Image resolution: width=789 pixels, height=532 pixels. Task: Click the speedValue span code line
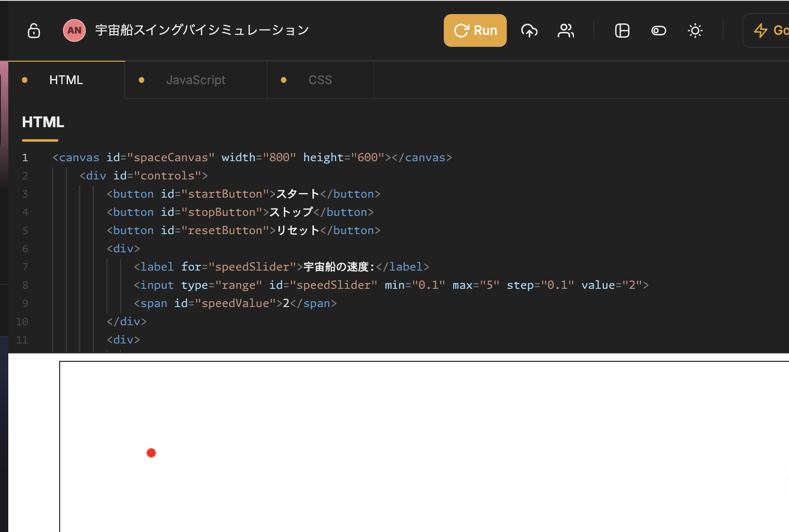235,303
